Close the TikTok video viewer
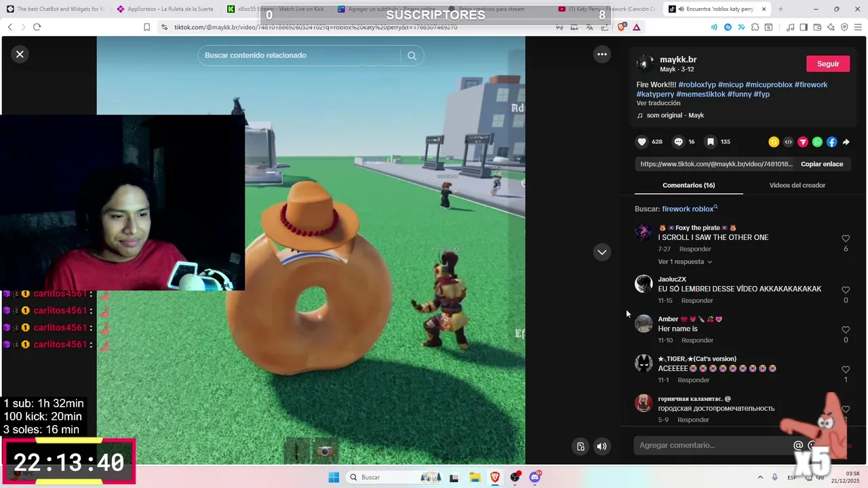 click(x=20, y=54)
